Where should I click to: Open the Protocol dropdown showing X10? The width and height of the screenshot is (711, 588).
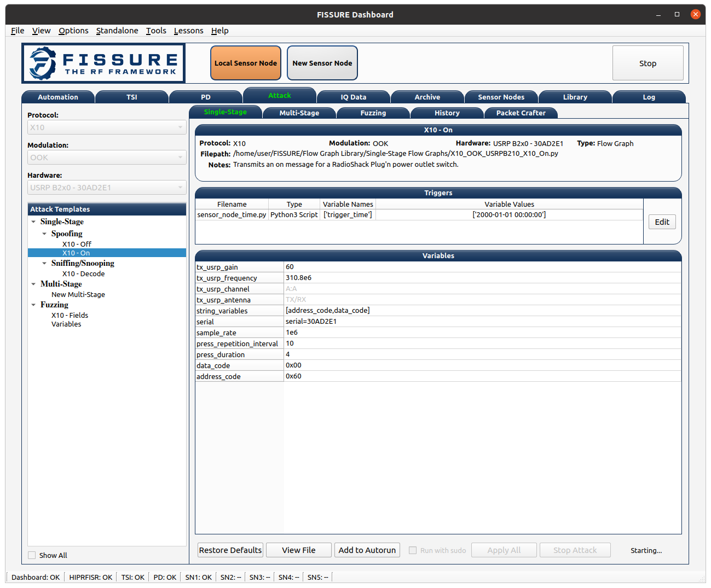click(107, 127)
